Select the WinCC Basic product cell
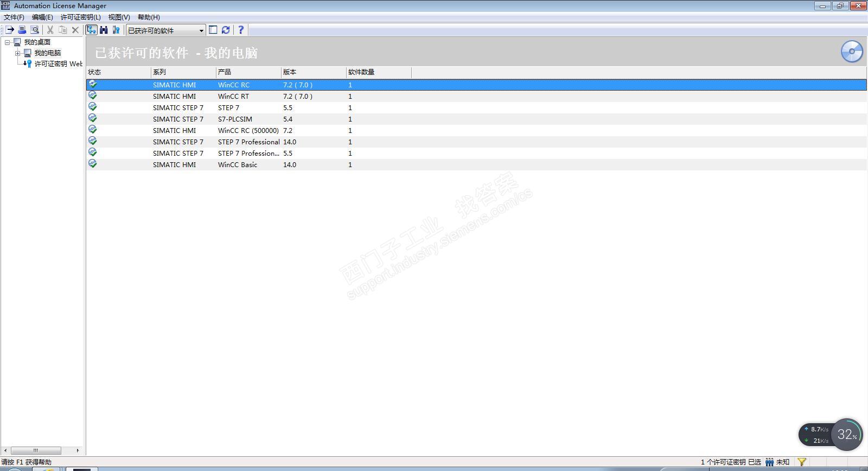The image size is (868, 471). [238, 164]
